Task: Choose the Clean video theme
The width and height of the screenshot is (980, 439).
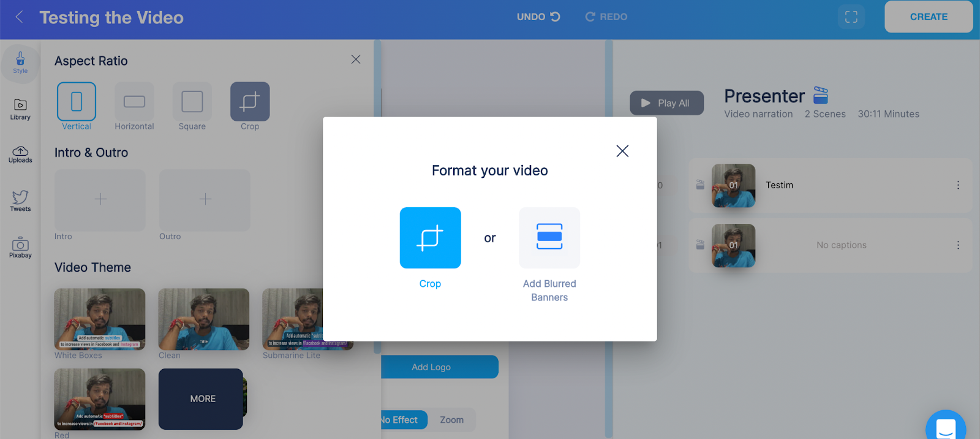Action: [204, 319]
